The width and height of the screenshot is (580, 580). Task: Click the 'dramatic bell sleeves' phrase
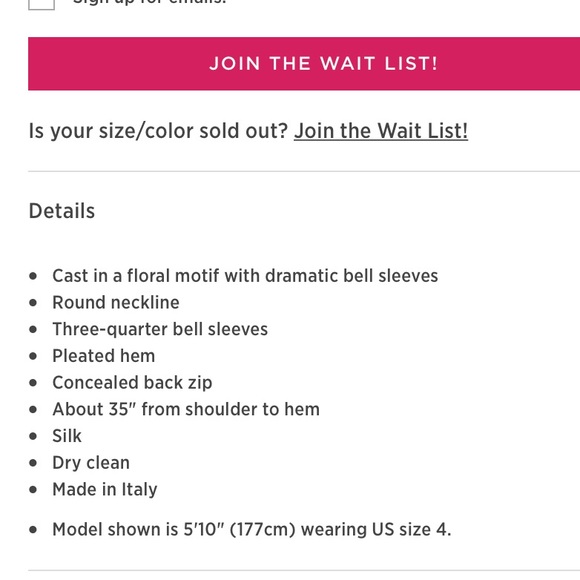tap(351, 276)
